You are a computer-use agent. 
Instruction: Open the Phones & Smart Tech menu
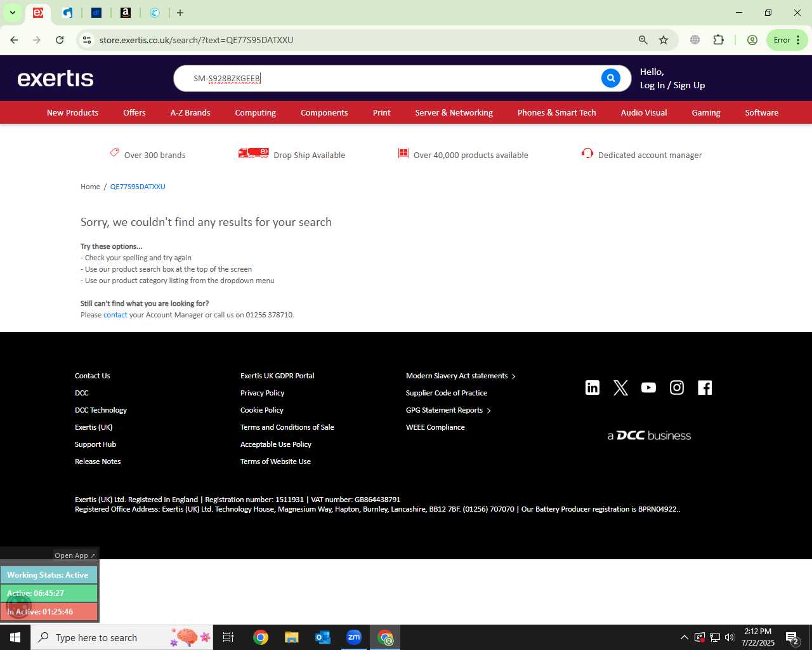557,112
